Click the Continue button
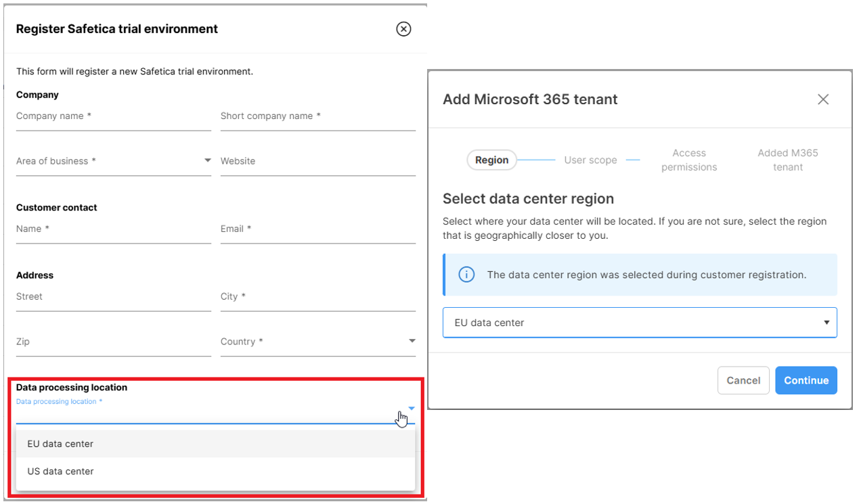859x504 pixels. pos(806,380)
